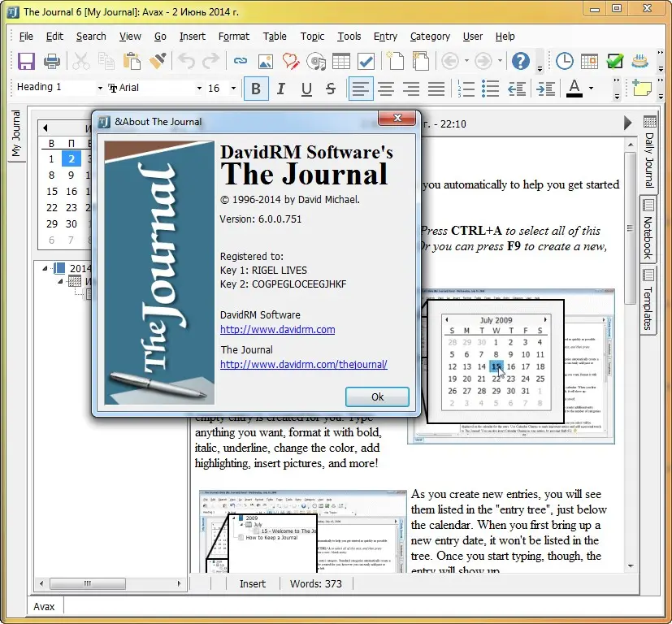The height and width of the screenshot is (624, 672).
Task: Open the davidrm.com/thejournal/ link
Action: [304, 364]
